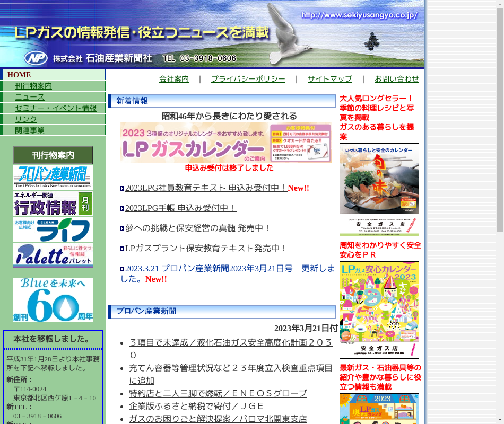Click the 刊行物案内 sidebar heading button
504x424 pixels.
[x=53, y=155]
